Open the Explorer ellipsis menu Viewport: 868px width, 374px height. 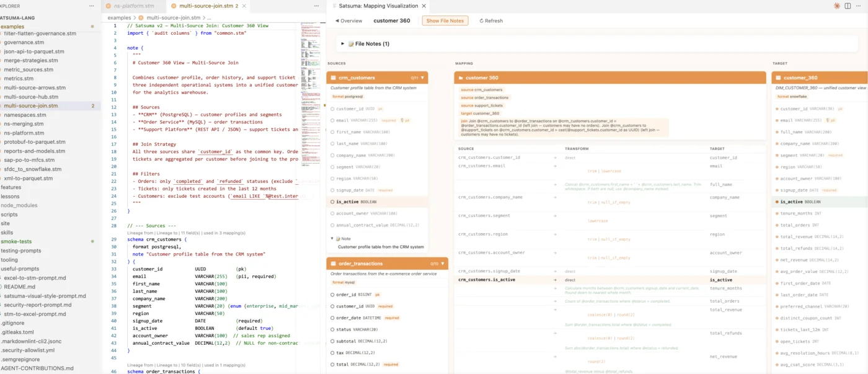[x=91, y=6]
